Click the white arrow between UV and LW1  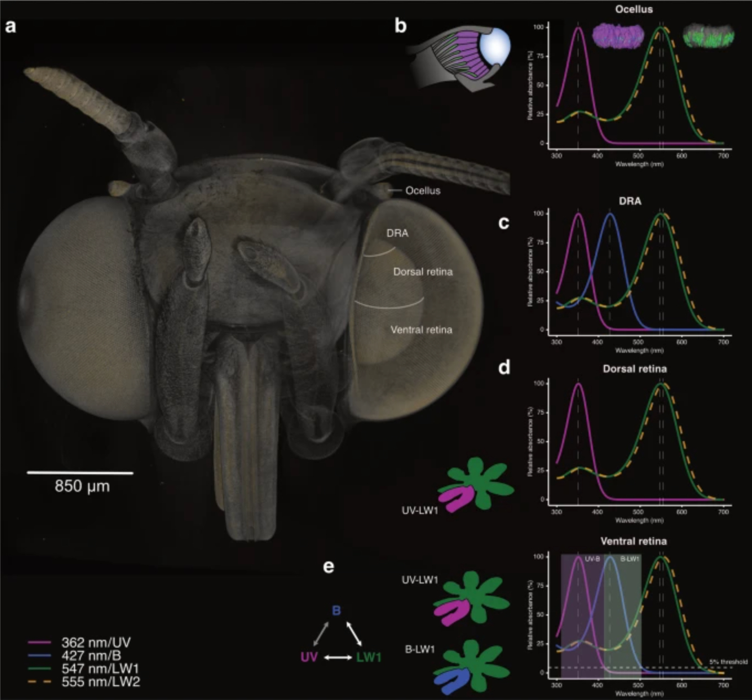tap(338, 657)
